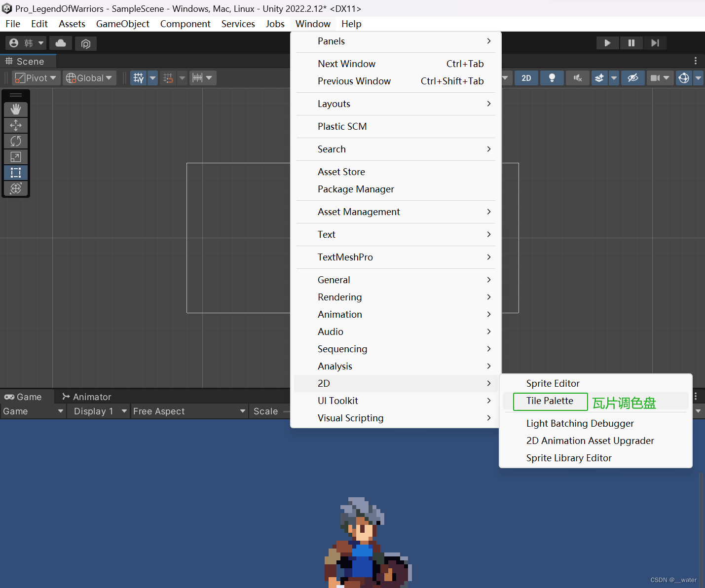Choose Tile Palette from 2D submenu
The height and width of the screenshot is (588, 705).
(595, 401)
